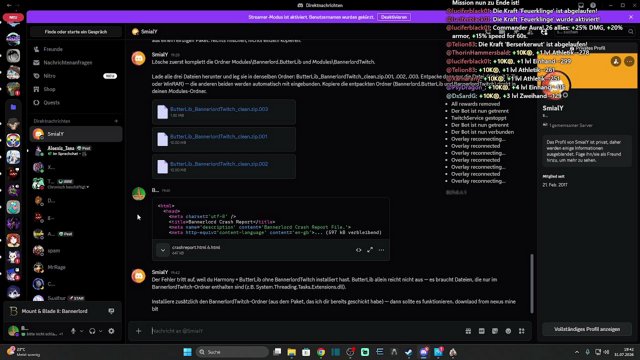
Task: Open the Alessia_Tana direct message
Action: (76, 151)
